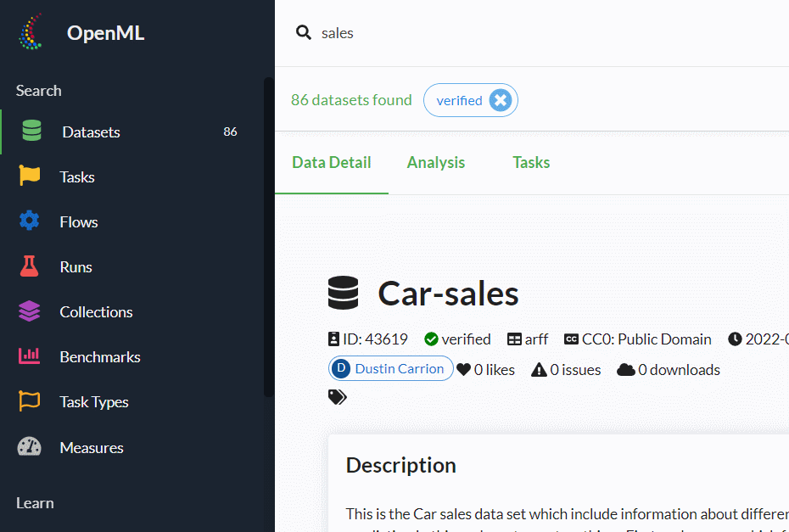Screen dimensions: 789x532
Task: Click the pink Benchmarks chart icon
Action: coord(30,356)
